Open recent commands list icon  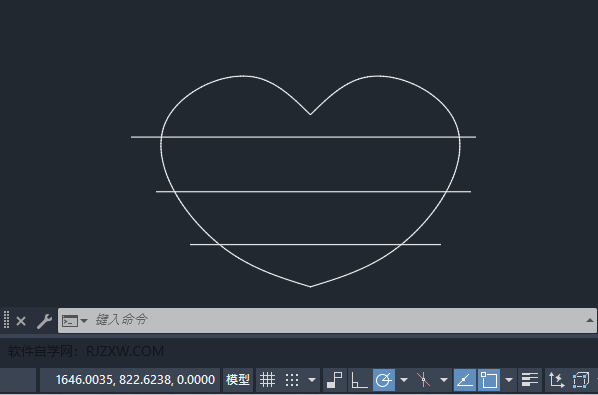(x=74, y=321)
